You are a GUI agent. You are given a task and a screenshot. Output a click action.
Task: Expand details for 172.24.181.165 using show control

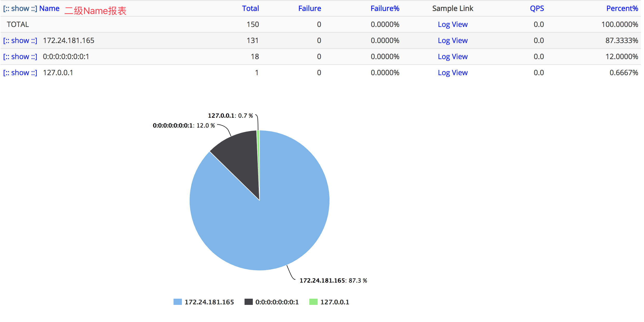[20, 40]
